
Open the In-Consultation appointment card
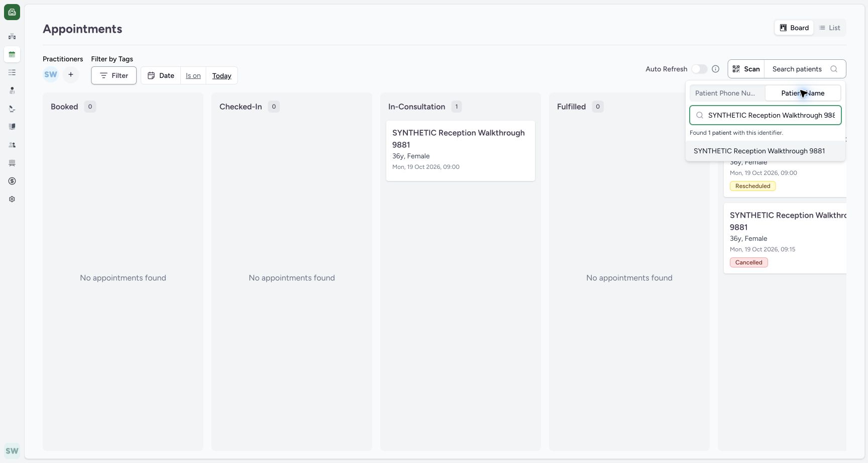(x=461, y=150)
